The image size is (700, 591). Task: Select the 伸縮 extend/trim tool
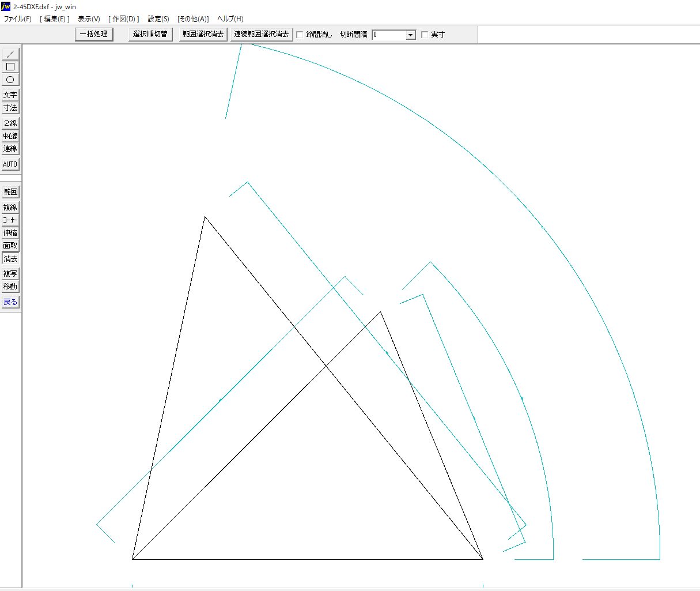pyautogui.click(x=10, y=233)
